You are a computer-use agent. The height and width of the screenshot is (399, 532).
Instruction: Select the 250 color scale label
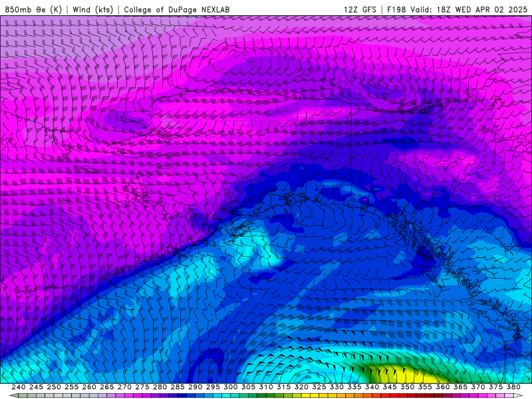(54, 387)
